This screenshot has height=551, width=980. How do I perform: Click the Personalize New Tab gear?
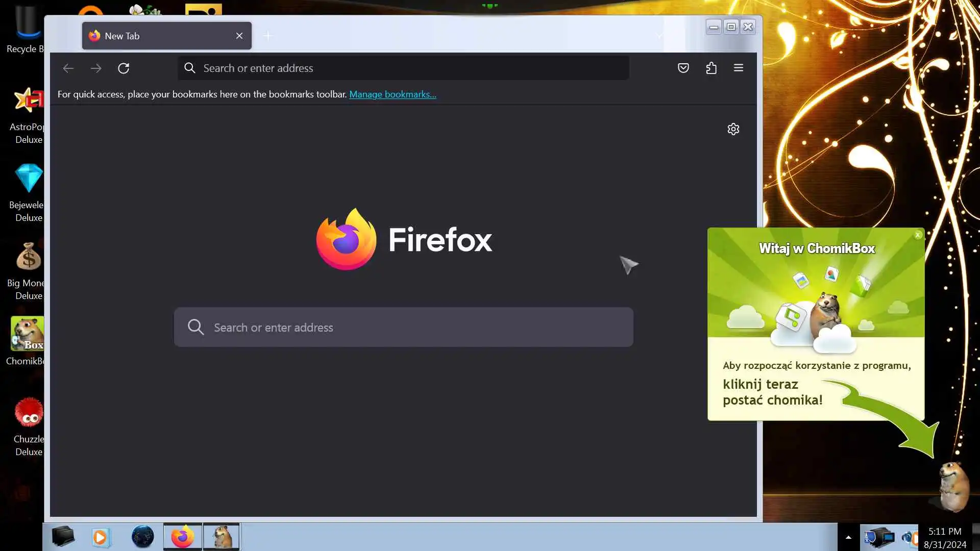[x=733, y=129]
